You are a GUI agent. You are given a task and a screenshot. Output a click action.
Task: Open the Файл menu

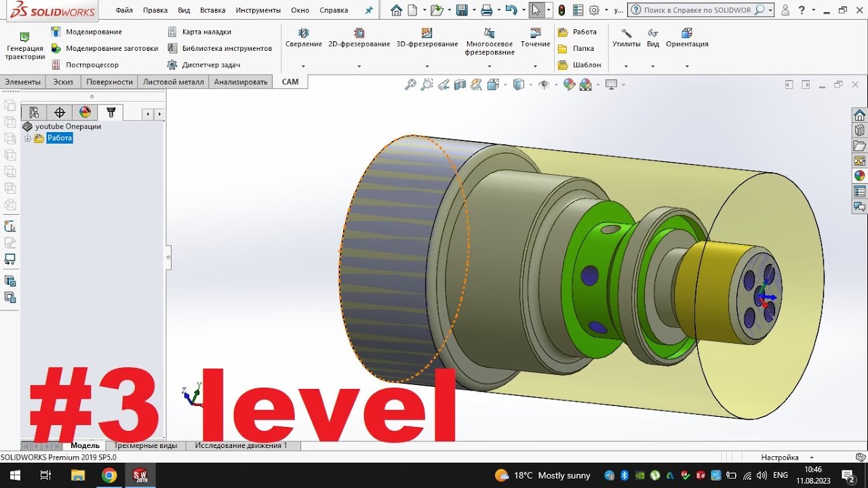coord(124,10)
